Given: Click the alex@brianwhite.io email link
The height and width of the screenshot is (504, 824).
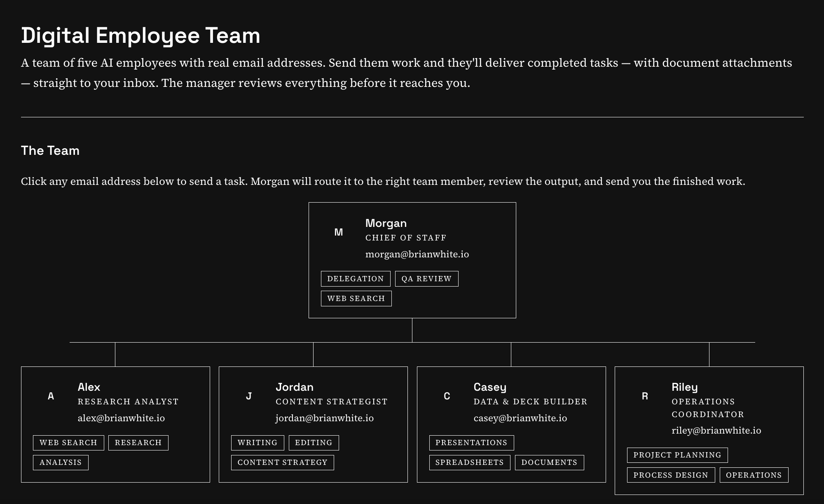Looking at the screenshot, I should tap(122, 418).
